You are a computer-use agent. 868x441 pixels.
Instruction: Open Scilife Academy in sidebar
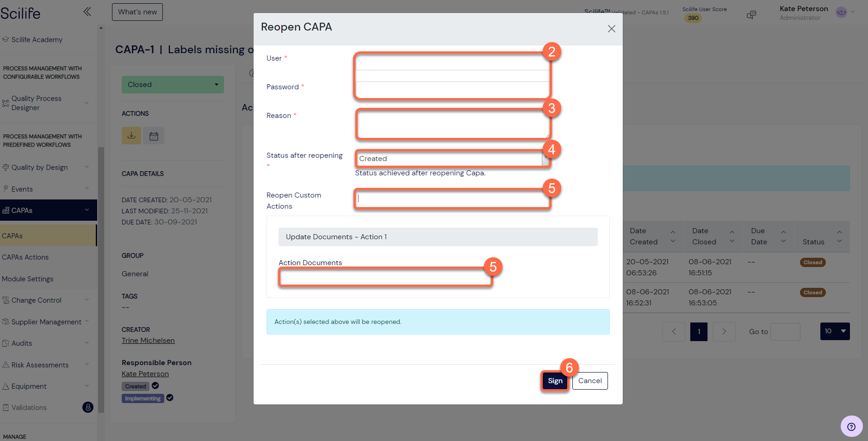(x=37, y=40)
